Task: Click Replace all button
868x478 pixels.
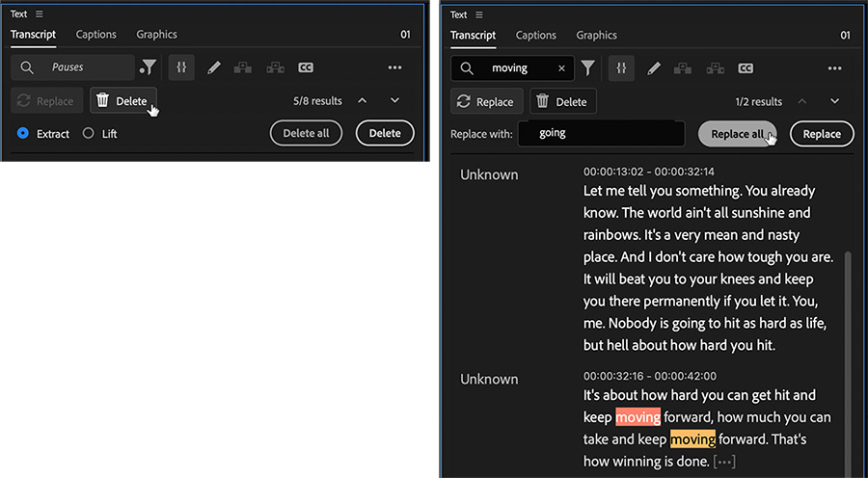Action: (738, 134)
